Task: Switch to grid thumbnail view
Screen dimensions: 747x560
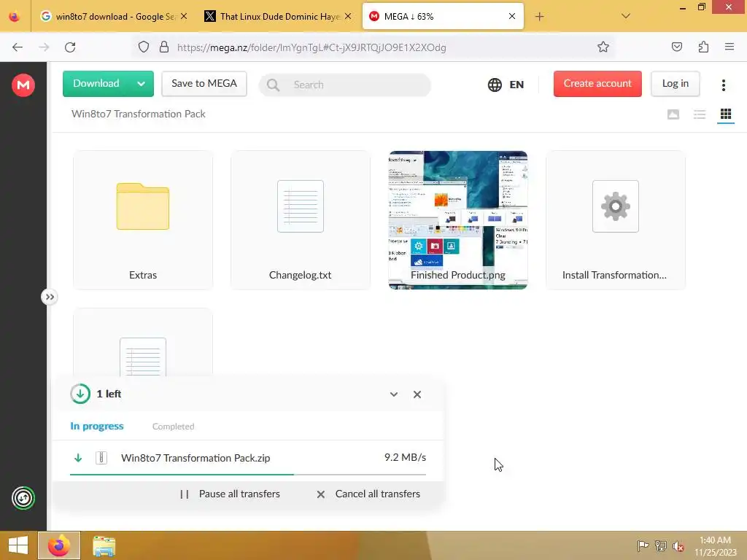Action: [726, 114]
